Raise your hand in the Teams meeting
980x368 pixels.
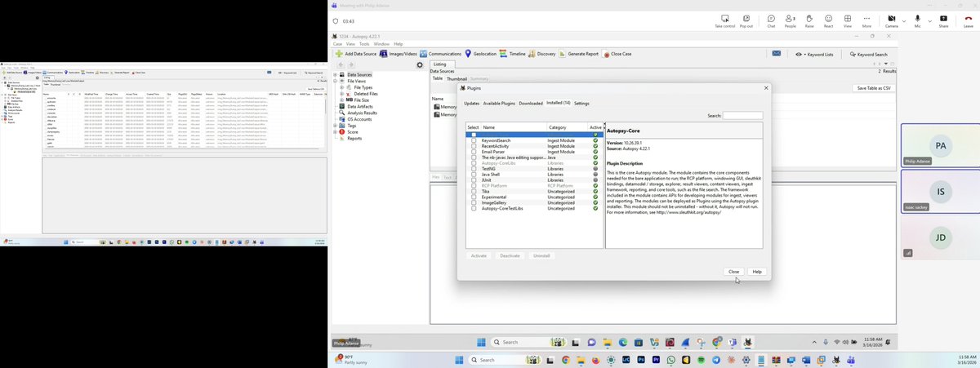pyautogui.click(x=809, y=20)
